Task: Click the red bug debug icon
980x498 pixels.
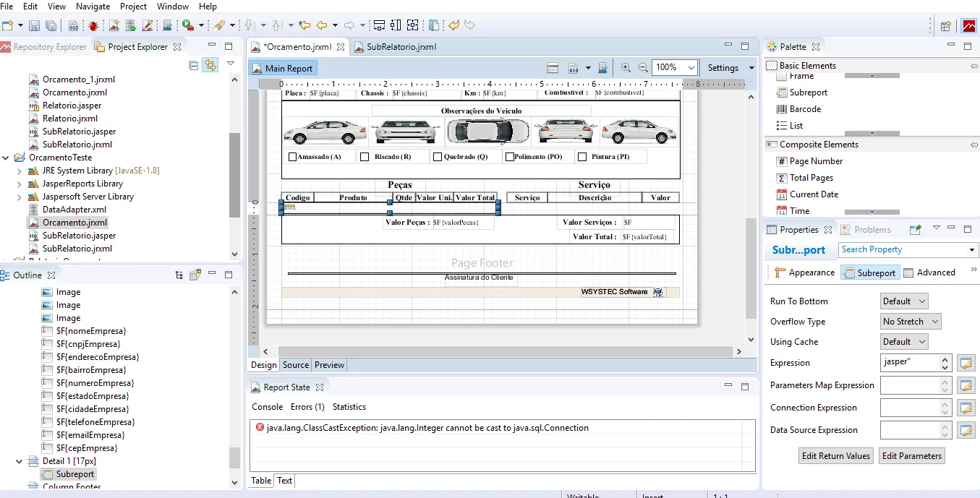Action: pyautogui.click(x=93, y=25)
